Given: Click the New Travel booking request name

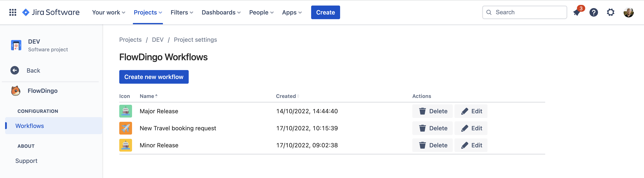Looking at the screenshot, I should pyautogui.click(x=178, y=128).
